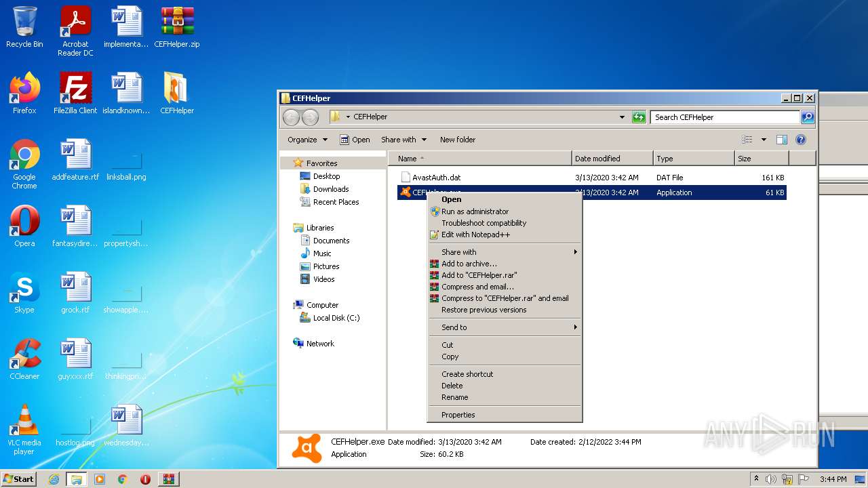Click the Chrome taskbar icon
This screenshot has height=488, width=868.
pyautogui.click(x=123, y=479)
